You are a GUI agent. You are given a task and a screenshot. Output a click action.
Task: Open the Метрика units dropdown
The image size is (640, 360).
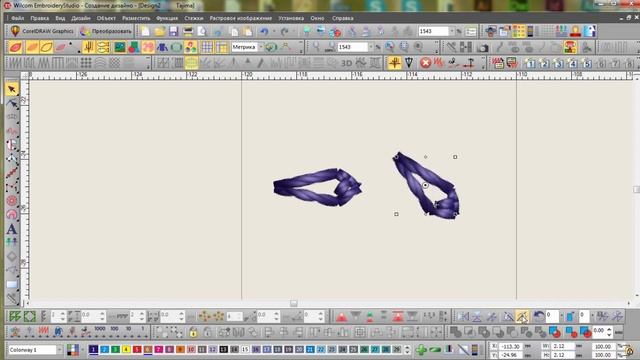[261, 47]
